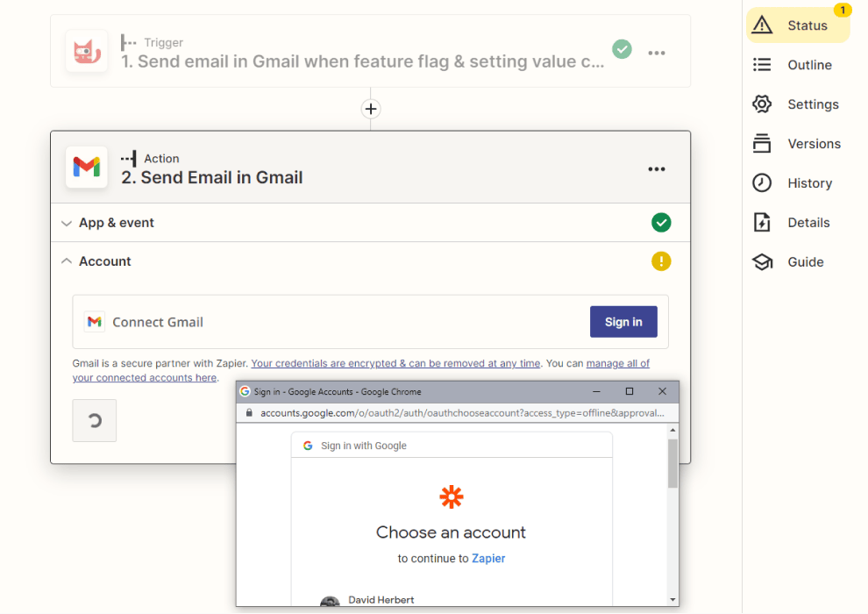Click the Zapier link in the sign-in popup
This screenshot has height=614, width=868.
[x=488, y=558]
